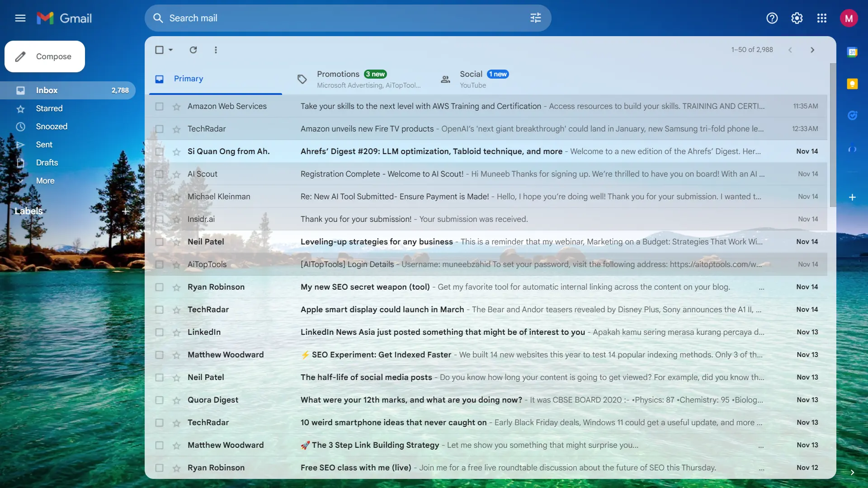Click the search magnifier icon
868x488 pixels.
point(158,18)
